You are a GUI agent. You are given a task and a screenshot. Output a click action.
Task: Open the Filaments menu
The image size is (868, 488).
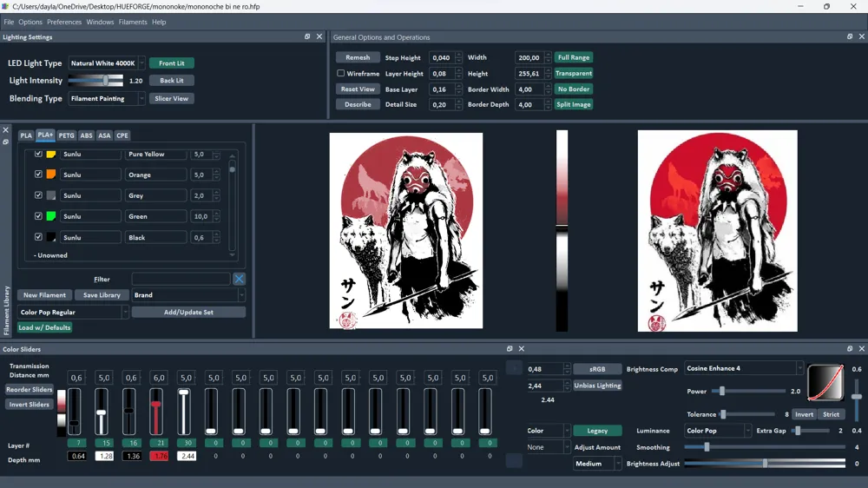pos(133,23)
